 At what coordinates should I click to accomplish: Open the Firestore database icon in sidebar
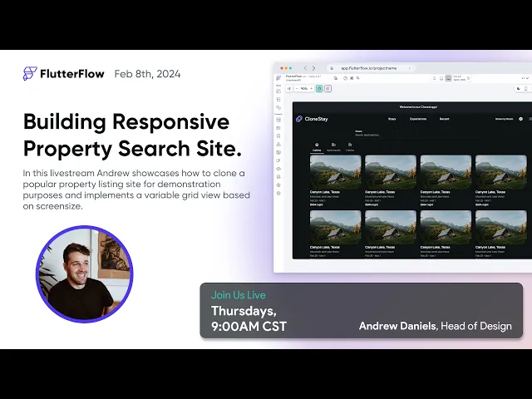[x=278, y=120]
